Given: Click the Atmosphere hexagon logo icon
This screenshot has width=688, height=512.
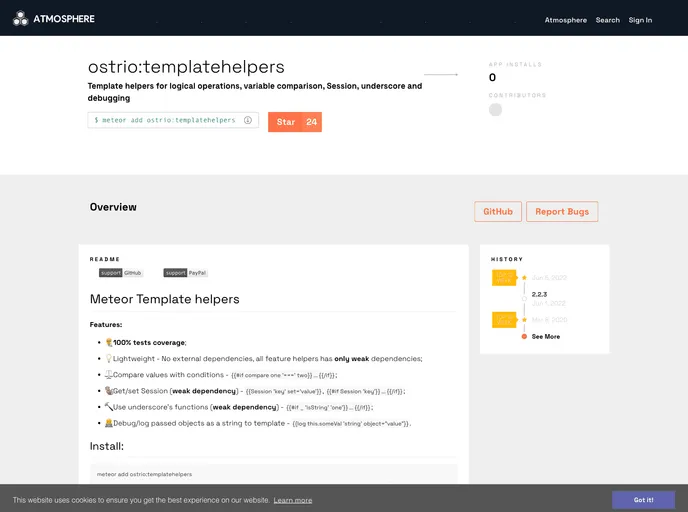Looking at the screenshot, I should point(20,18).
